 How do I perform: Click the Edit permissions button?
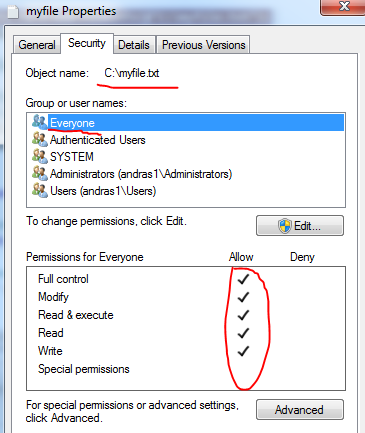tap(300, 226)
